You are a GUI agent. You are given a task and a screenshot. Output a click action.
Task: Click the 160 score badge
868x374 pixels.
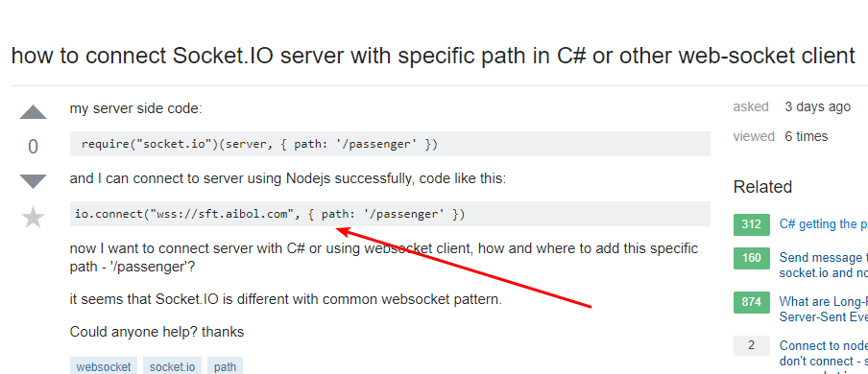751,258
